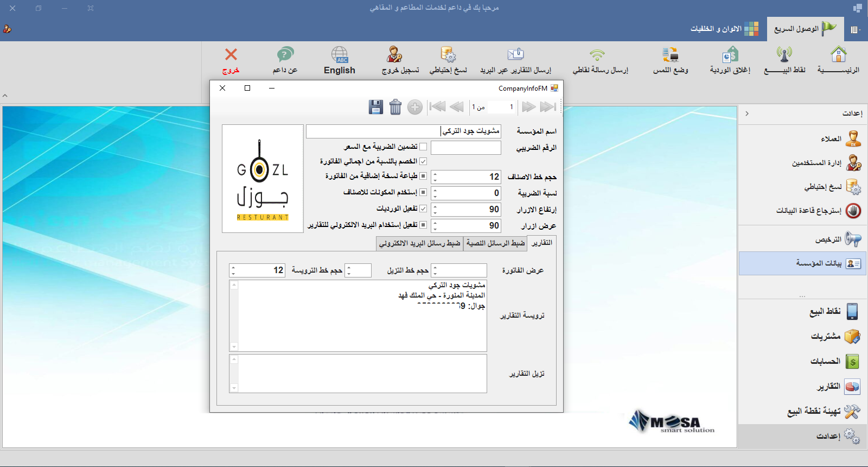Viewport: 868px width, 467px height.
Task: Increase the items font size spinner
Action: (x=435, y=174)
